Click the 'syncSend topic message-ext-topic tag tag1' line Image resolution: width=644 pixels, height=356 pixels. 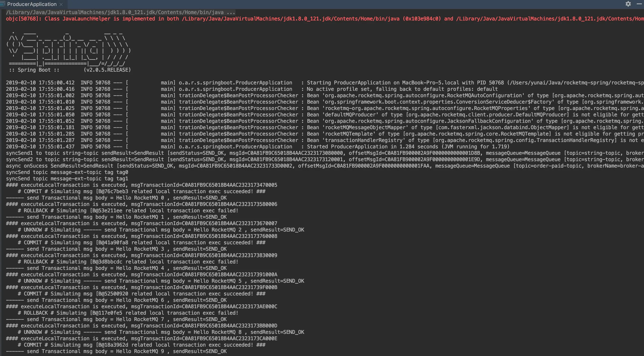pyautogui.click(x=67, y=179)
